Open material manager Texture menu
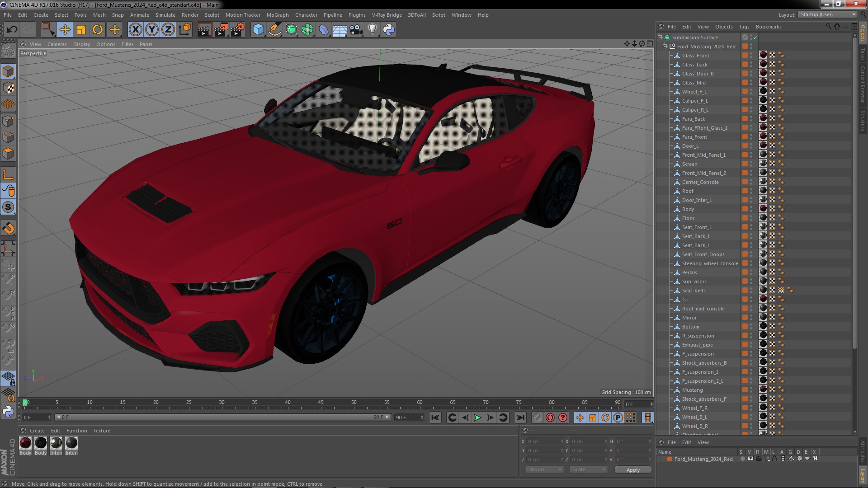 point(102,431)
